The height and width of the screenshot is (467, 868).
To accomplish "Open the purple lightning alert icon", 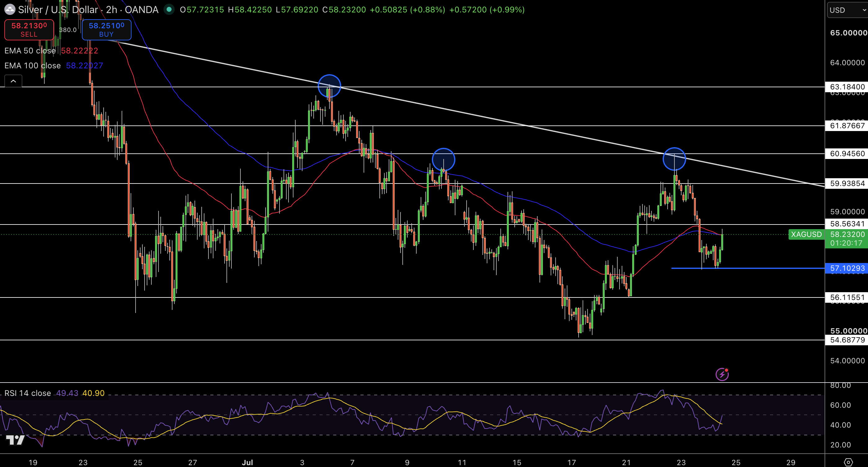I will coord(722,374).
